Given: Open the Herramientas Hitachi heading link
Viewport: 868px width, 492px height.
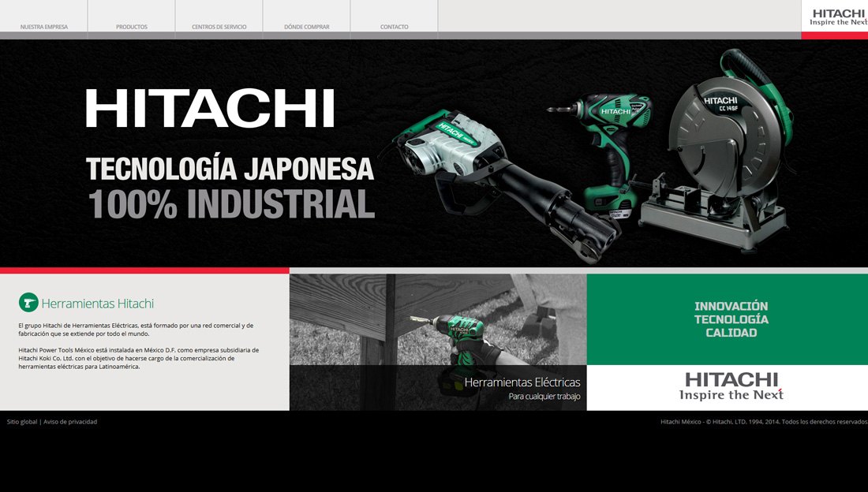Looking at the screenshot, I should [x=97, y=304].
